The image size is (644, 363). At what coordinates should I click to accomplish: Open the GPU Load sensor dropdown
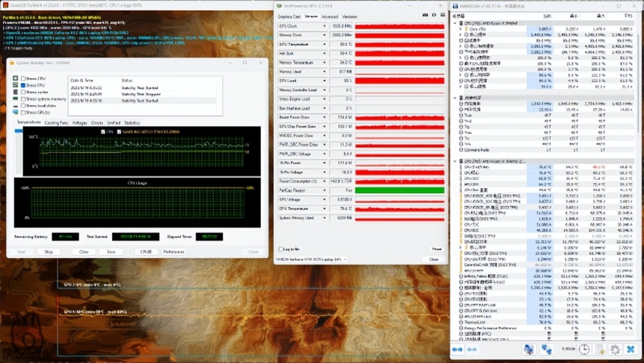(324, 81)
